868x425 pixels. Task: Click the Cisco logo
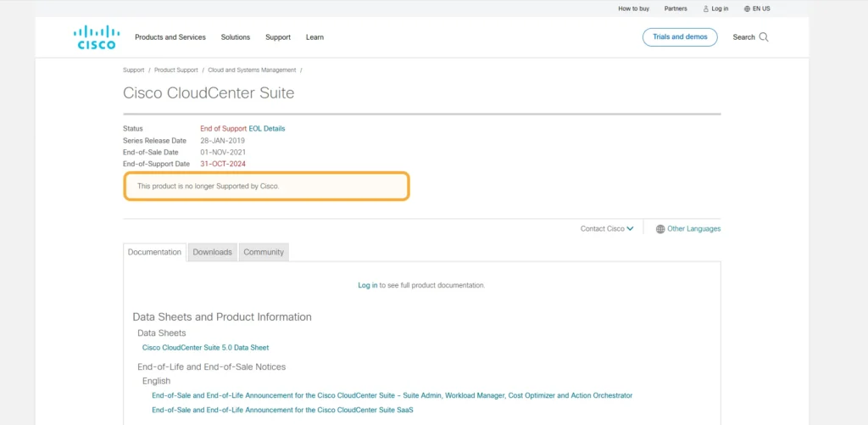click(97, 37)
